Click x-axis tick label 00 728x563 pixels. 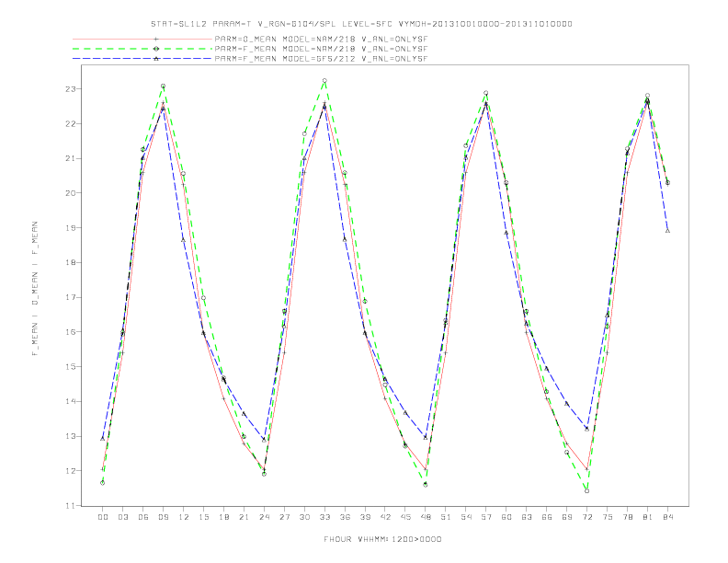[x=103, y=517]
